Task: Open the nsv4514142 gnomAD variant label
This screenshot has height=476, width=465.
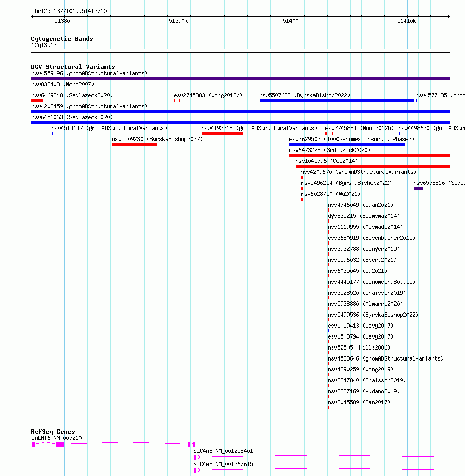Action: coord(109,128)
